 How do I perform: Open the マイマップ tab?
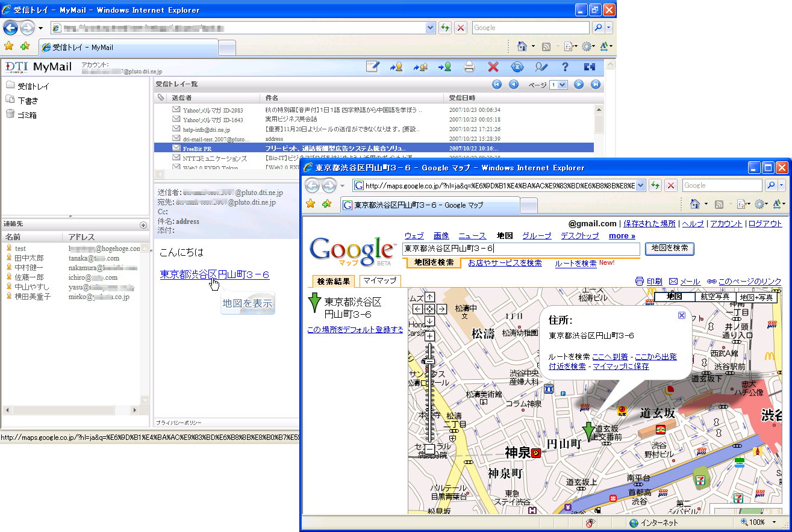[380, 281]
